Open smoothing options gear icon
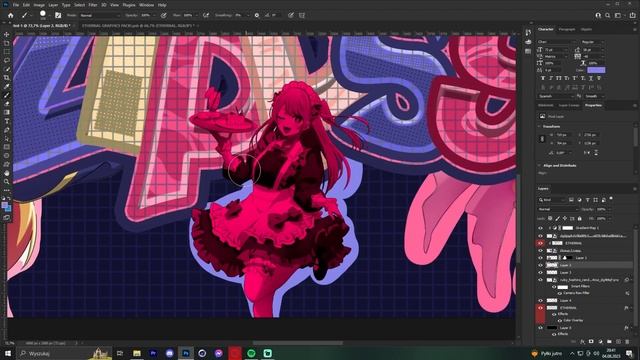640x360 pixels. click(x=257, y=15)
